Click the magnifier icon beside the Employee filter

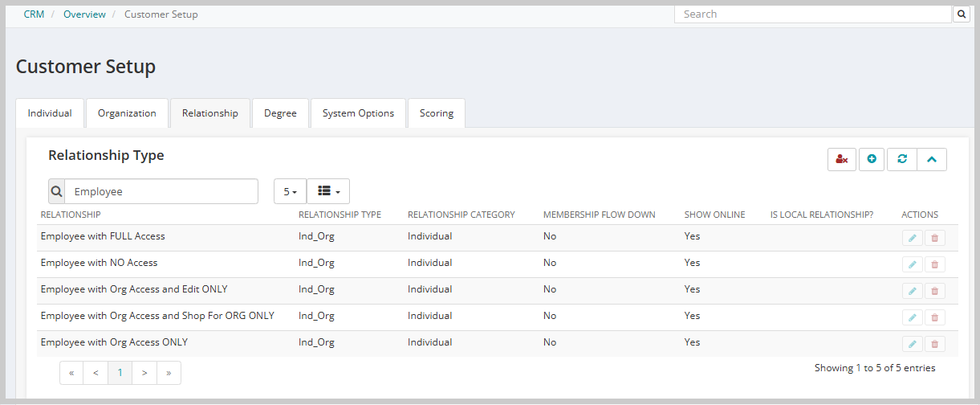tap(56, 191)
